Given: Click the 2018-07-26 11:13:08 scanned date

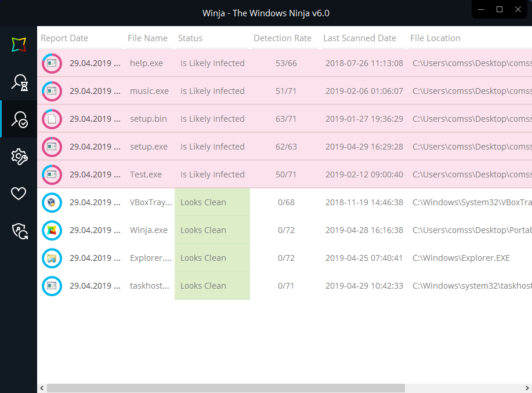Looking at the screenshot, I should pyautogui.click(x=364, y=63).
